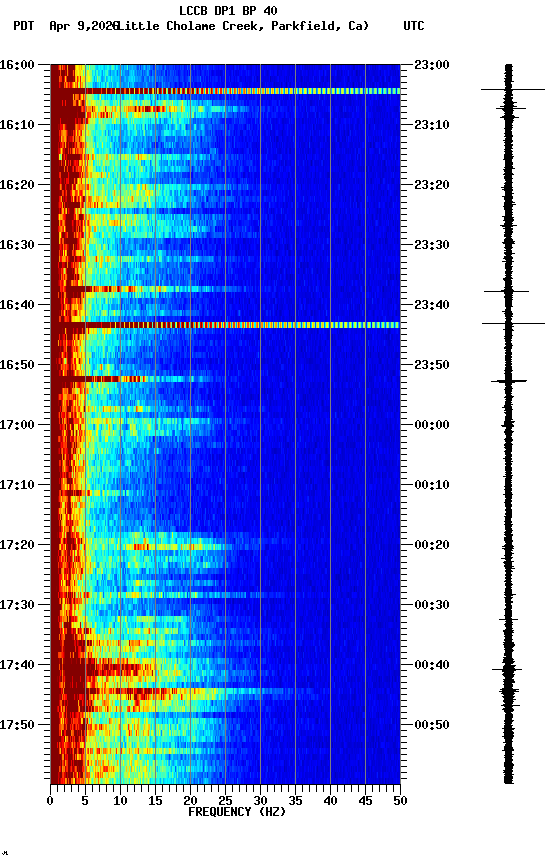Click the FREQUENCY (HZ) axis title
The image size is (552, 864).
(237, 812)
